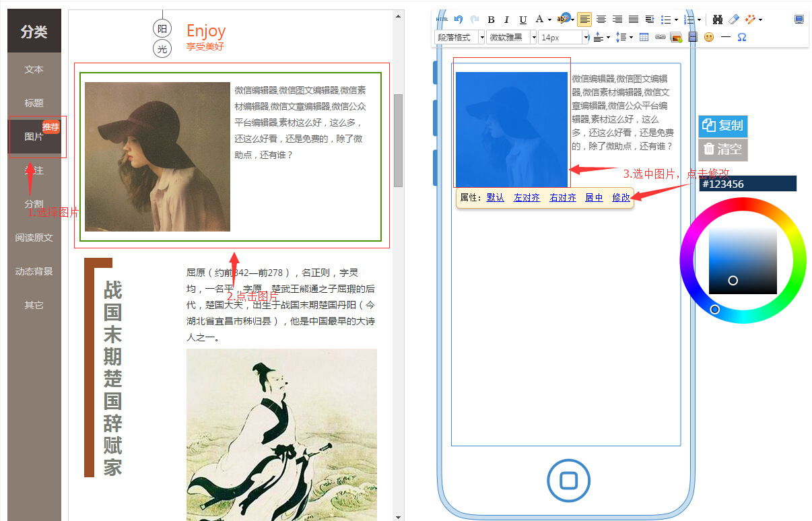Select the 文本 category in the sidebar
This screenshot has height=521, width=812.
click(34, 69)
